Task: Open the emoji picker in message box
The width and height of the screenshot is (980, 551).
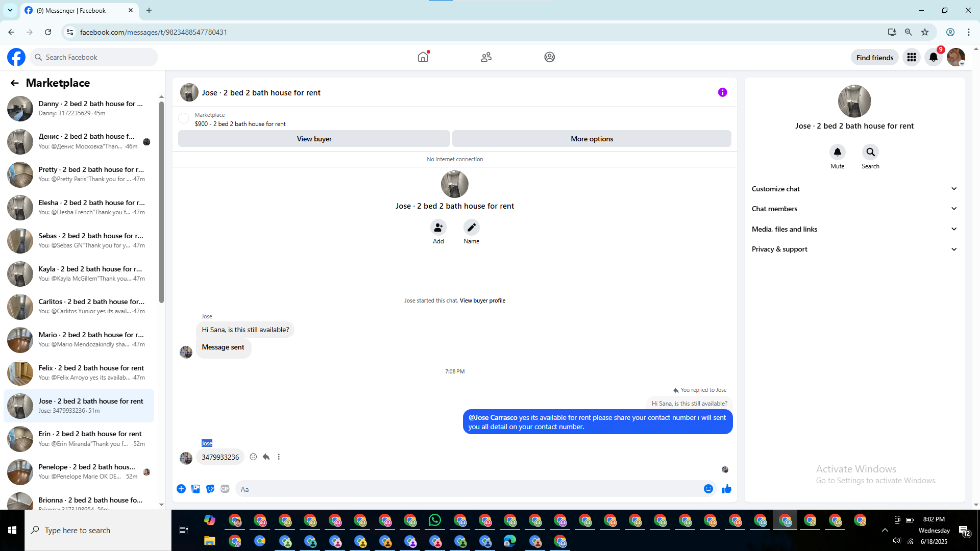Action: tap(708, 489)
